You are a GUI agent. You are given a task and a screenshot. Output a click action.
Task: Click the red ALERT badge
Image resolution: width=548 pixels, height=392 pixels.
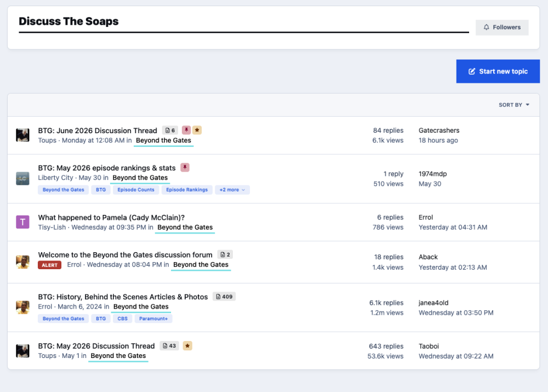[50, 265]
